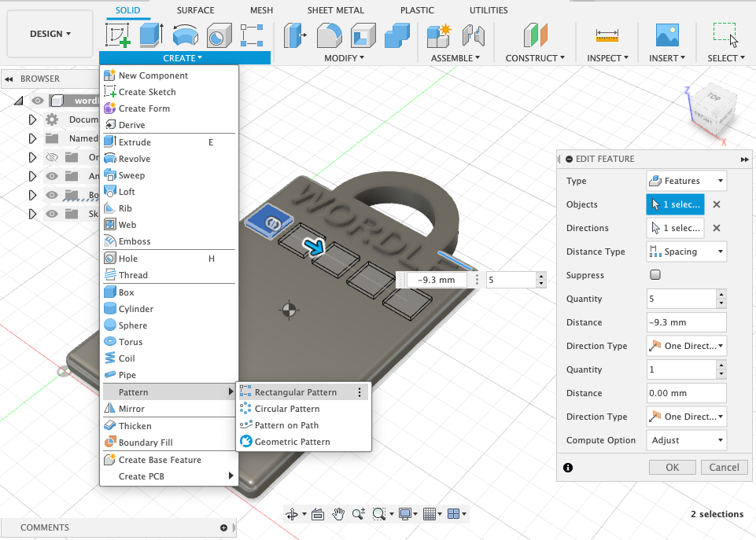Open the ASSEMBLE dropdown menu
The image size is (756, 540).
coord(455,58)
